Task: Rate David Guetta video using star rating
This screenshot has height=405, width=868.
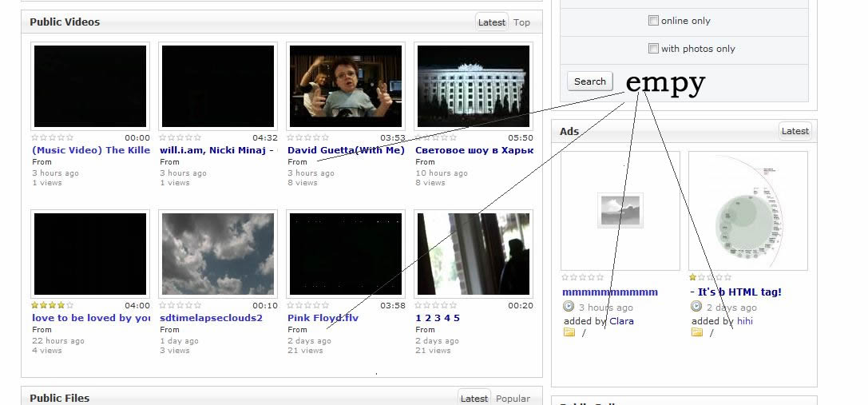Action: [x=308, y=137]
